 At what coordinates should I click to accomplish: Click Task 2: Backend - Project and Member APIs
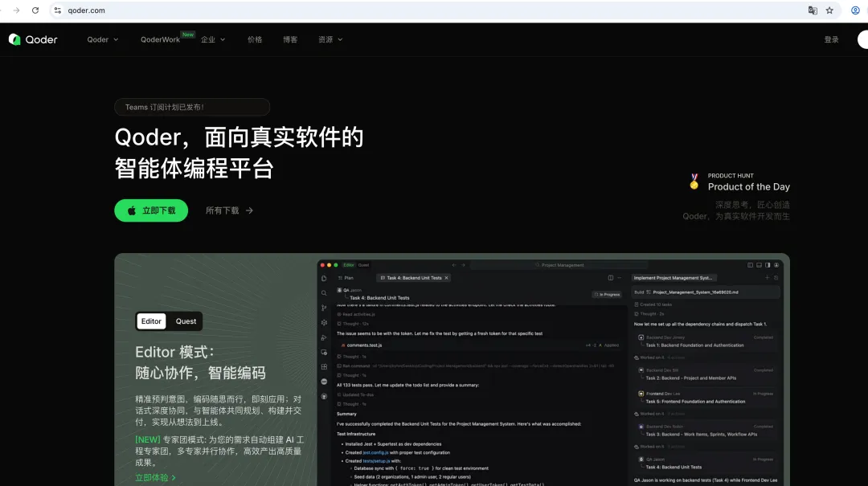(691, 378)
